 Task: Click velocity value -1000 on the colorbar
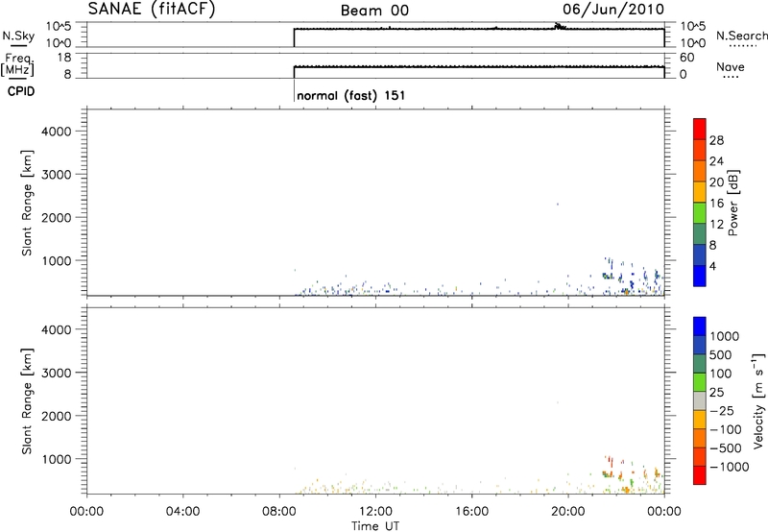pos(730,467)
